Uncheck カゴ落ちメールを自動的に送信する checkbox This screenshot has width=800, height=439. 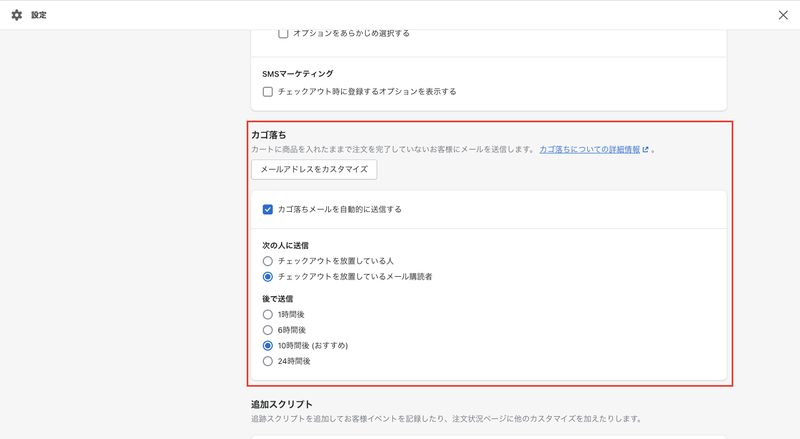point(267,209)
